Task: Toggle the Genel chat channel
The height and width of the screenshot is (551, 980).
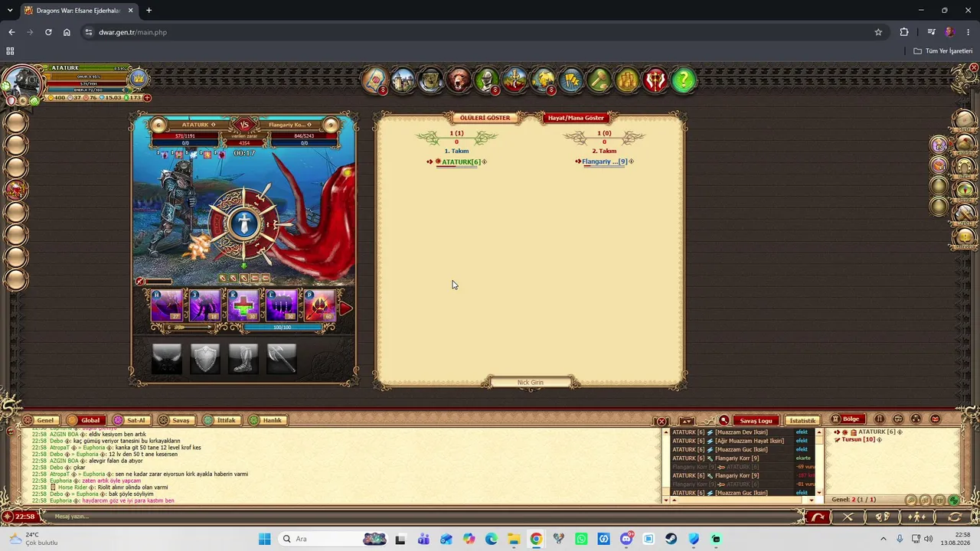Action: pyautogui.click(x=40, y=420)
